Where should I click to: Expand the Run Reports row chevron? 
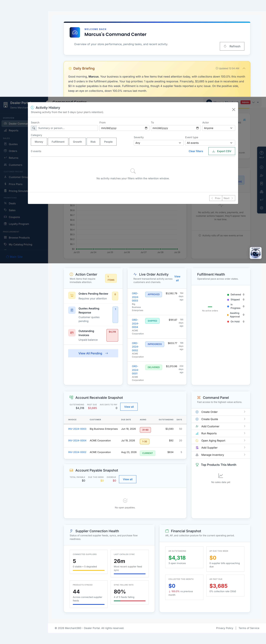[x=245, y=433]
